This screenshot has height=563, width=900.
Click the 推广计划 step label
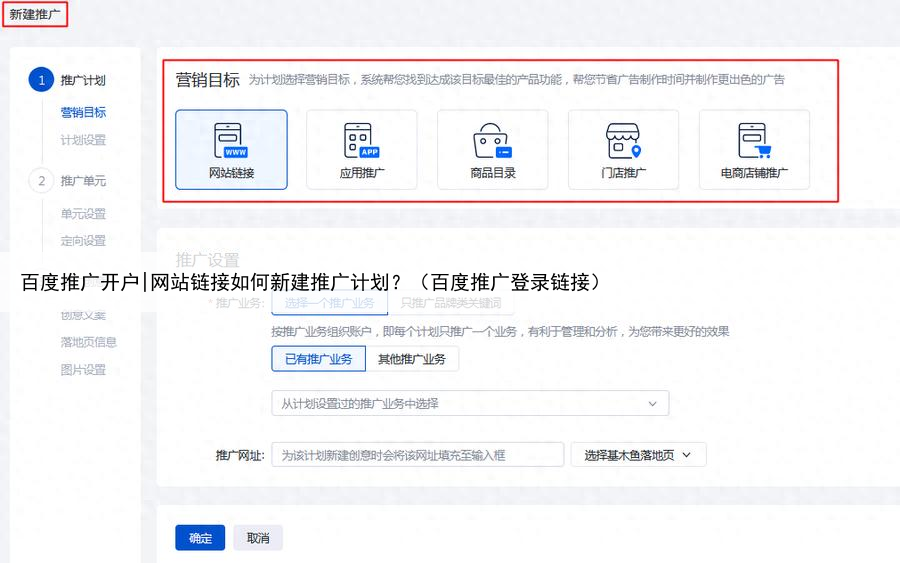point(83,80)
